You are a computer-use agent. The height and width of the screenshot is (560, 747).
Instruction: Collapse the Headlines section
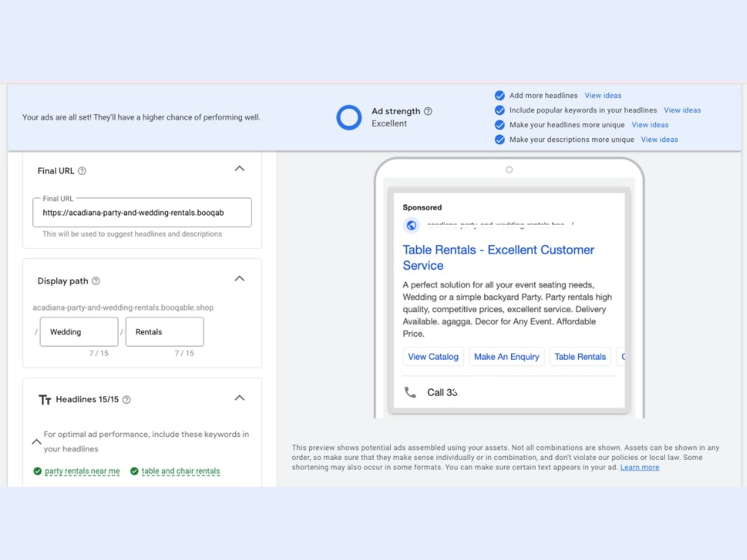point(240,398)
